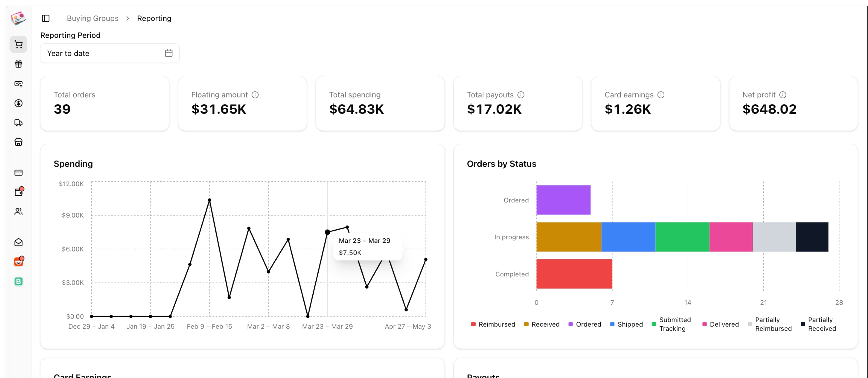Screen dimensions: 868x378
Task: Click the green Submitted Tracking bar segment
Action: tap(682, 237)
